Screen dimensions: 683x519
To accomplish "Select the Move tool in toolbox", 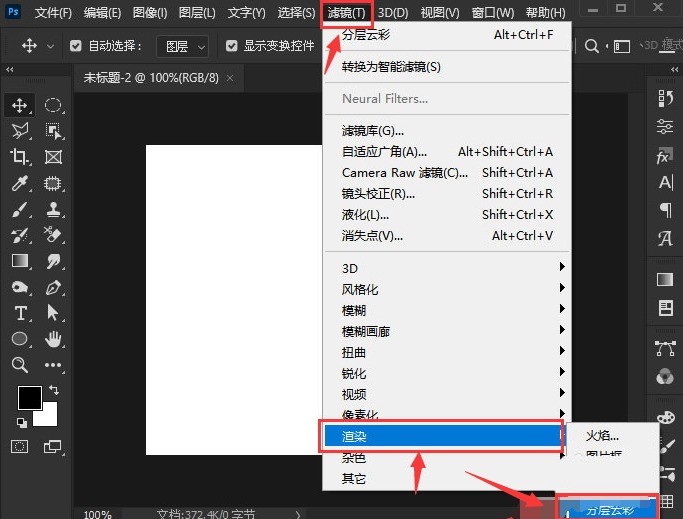I will click(x=20, y=105).
